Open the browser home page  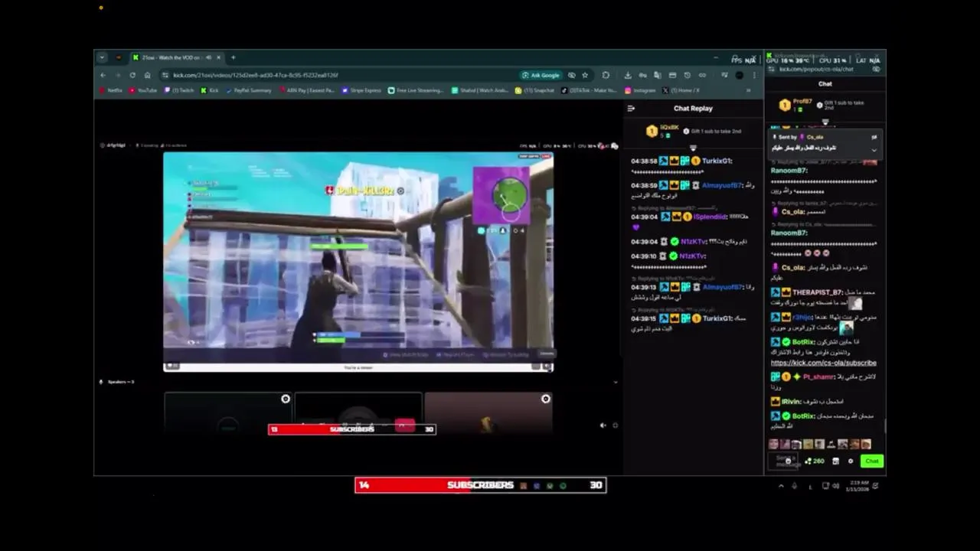point(147,75)
